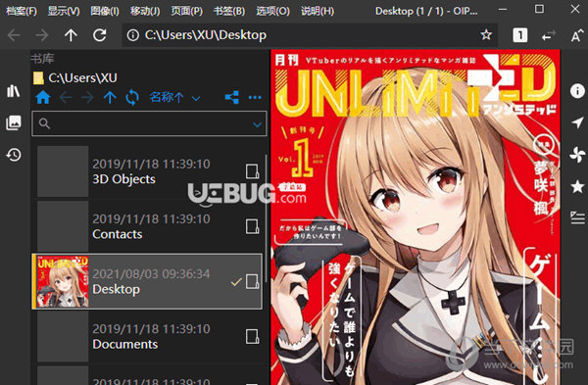This screenshot has width=588, height=385.
Task: Toggle the reading direction arrows icon
Action: 549,35
